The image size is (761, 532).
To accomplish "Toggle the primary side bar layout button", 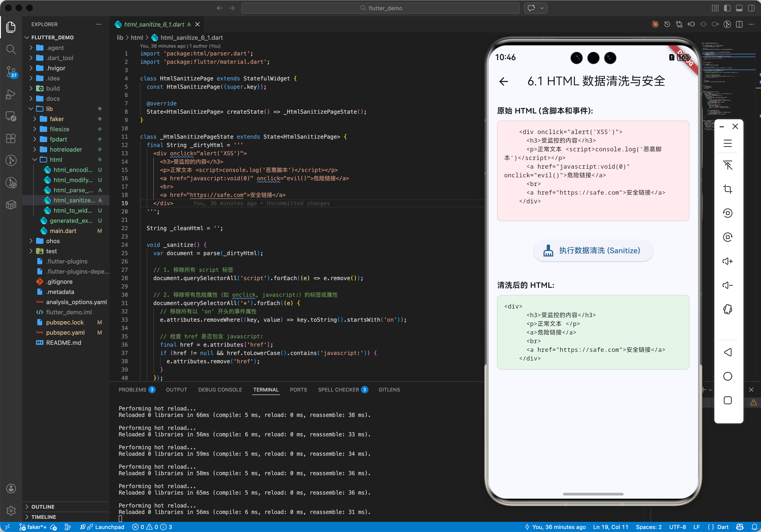I will [x=727, y=8].
